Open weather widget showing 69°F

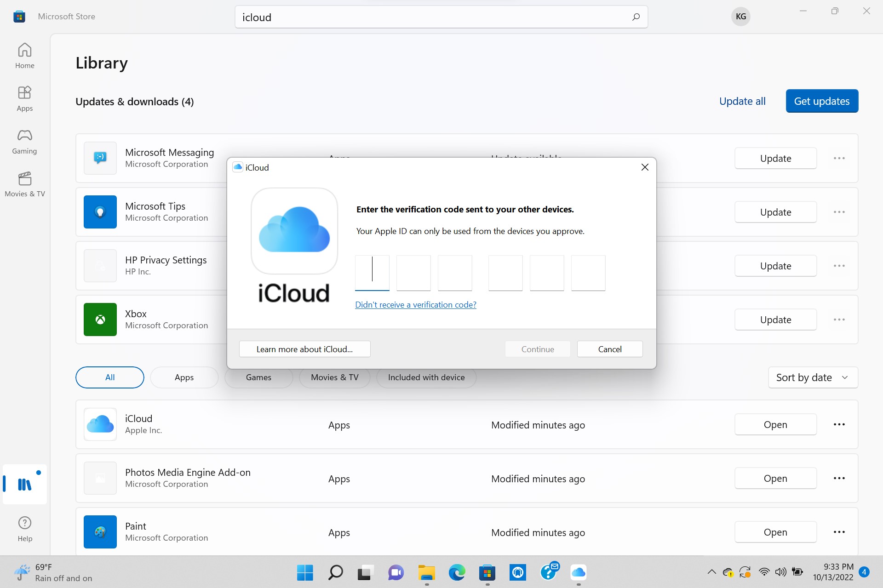click(53, 572)
